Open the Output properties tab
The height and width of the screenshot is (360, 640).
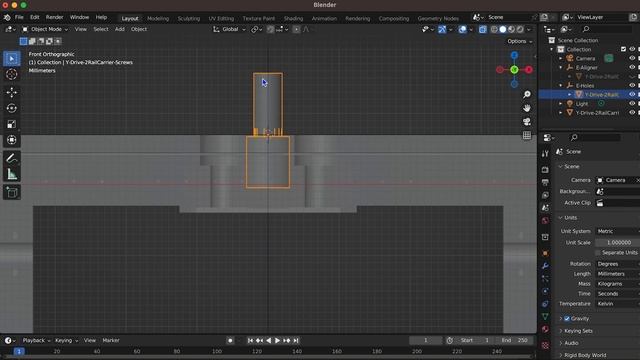click(x=545, y=182)
